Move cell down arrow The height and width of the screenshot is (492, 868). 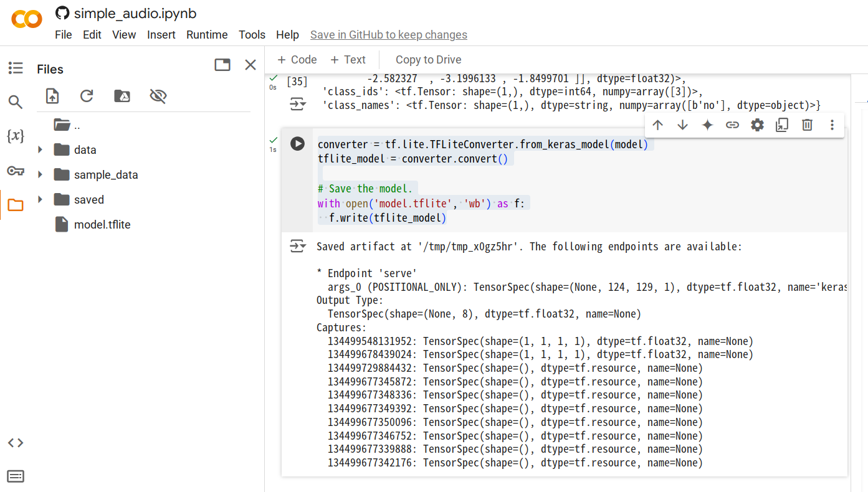(x=682, y=125)
